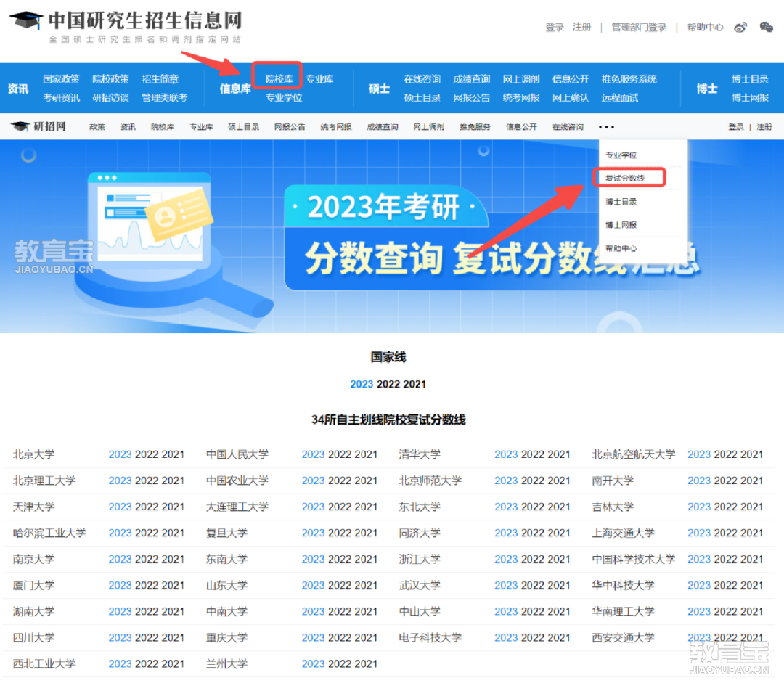Expand the three-dot more menu
784x691 pixels.
click(606, 127)
